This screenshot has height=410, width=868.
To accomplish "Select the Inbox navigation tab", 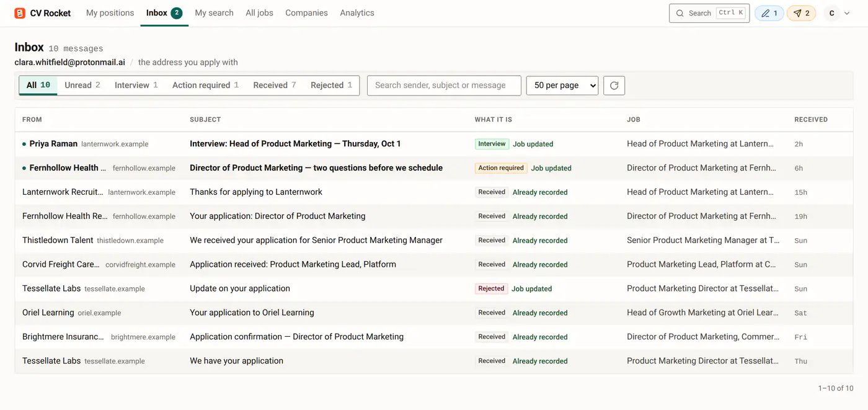I will [x=164, y=12].
